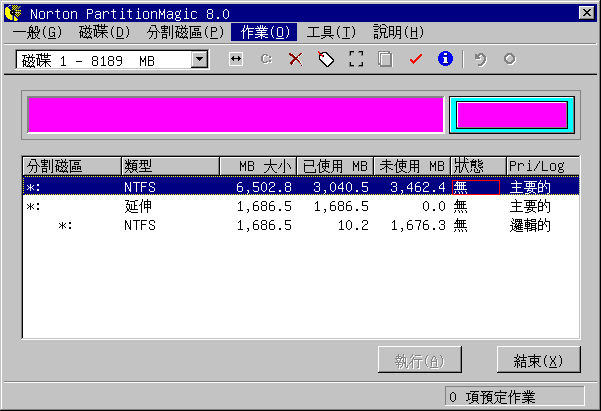Click the 類型 column header
Image resolution: width=601 pixels, height=411 pixels.
click(170, 166)
